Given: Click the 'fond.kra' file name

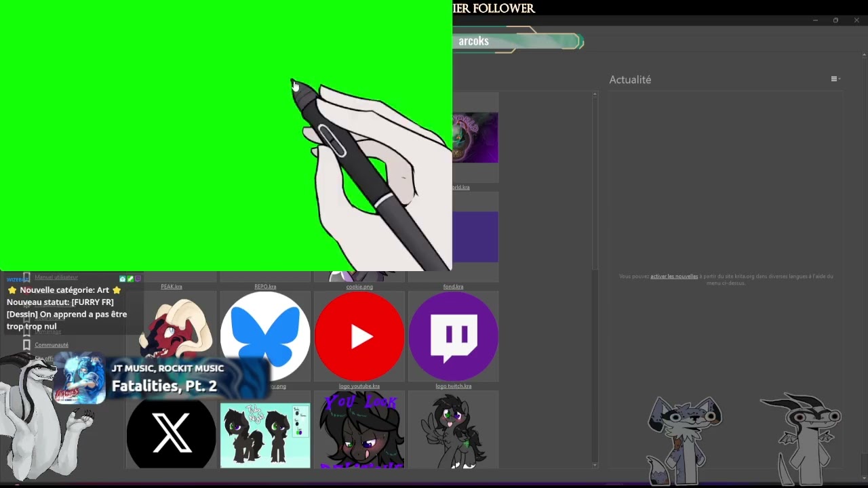Looking at the screenshot, I should click(453, 287).
